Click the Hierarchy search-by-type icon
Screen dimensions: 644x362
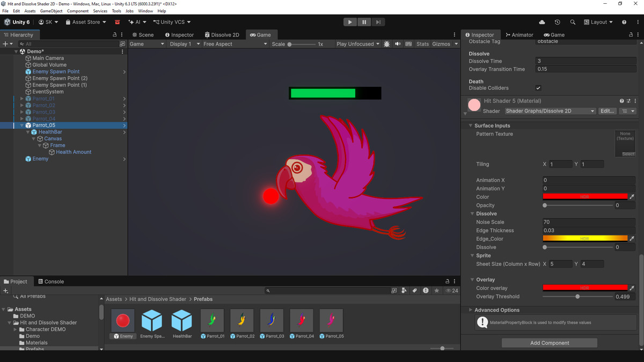122,44
